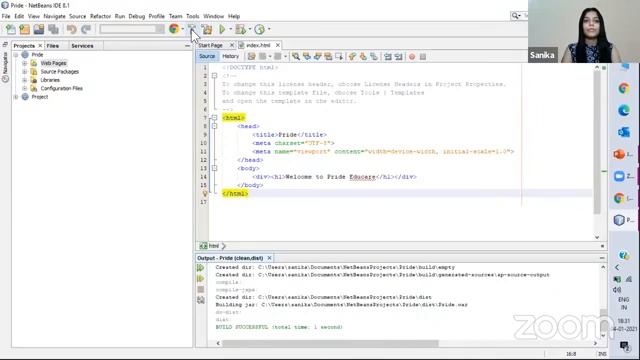This screenshot has width=640, height=360.
Task: Expand the Web Pages tree node
Action: point(24,63)
